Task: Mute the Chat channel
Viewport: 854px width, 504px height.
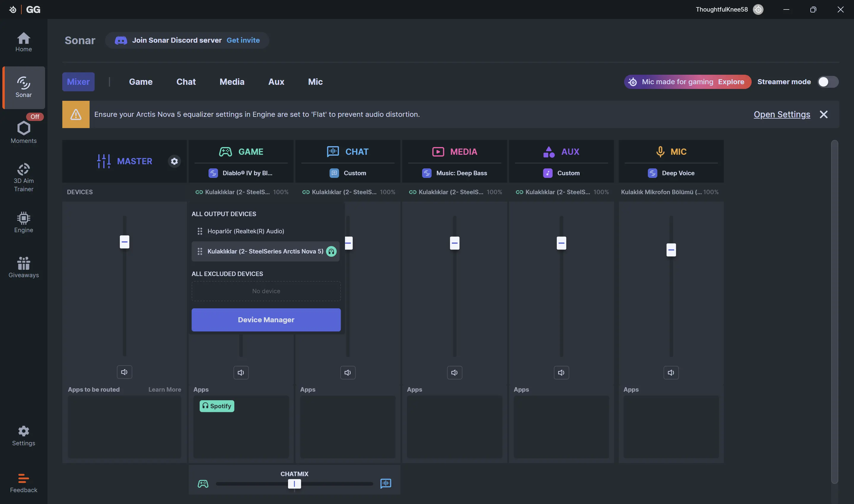Action: 348,373
